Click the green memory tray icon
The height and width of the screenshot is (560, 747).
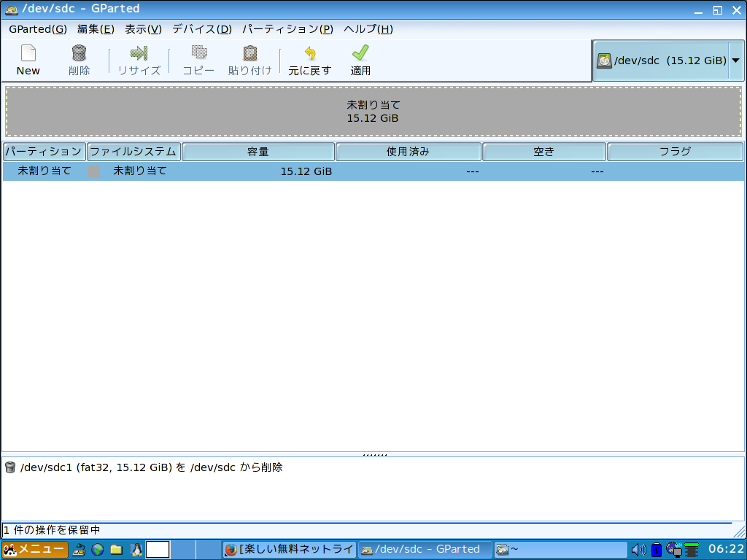(692, 550)
